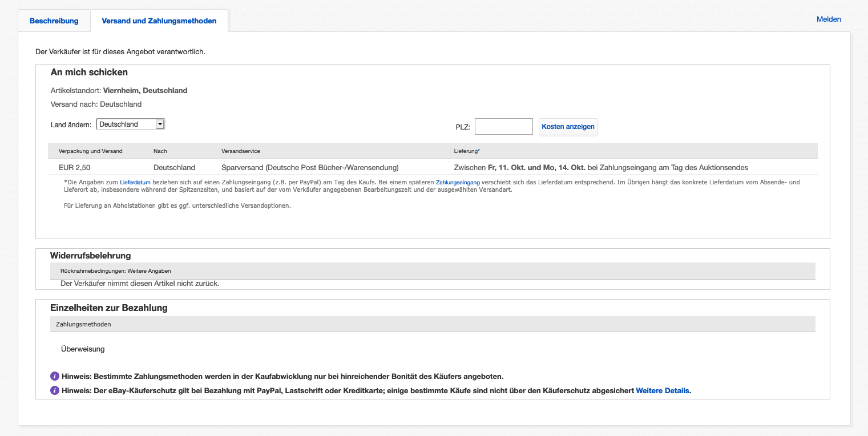Viewport: 868px width, 436px height.
Task: Open the Beschreibung tab
Action: (54, 21)
